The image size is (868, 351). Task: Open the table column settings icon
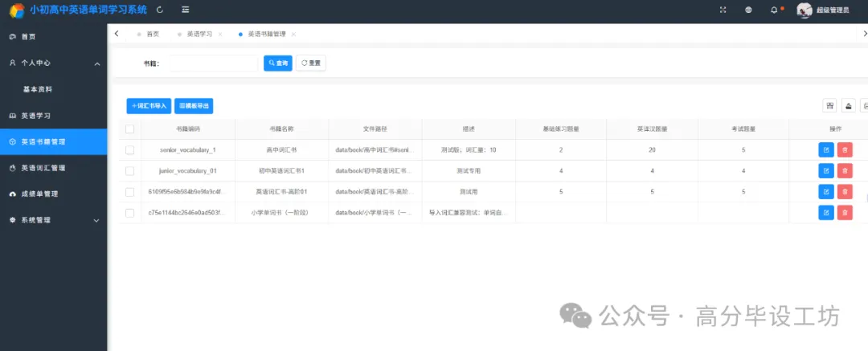click(829, 106)
